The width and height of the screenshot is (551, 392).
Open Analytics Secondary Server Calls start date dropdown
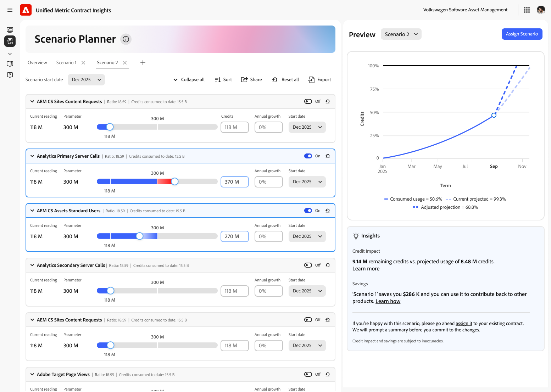(x=307, y=291)
